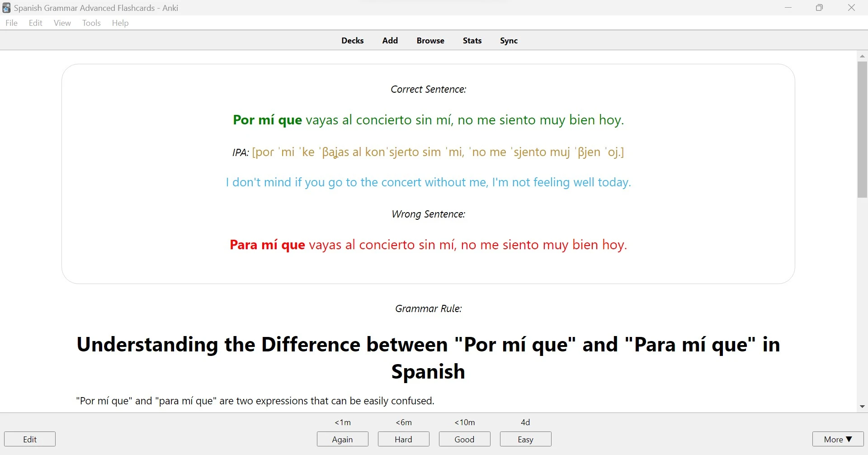The image size is (868, 455).
Task: Open the Add card dialog
Action: pyautogui.click(x=390, y=40)
